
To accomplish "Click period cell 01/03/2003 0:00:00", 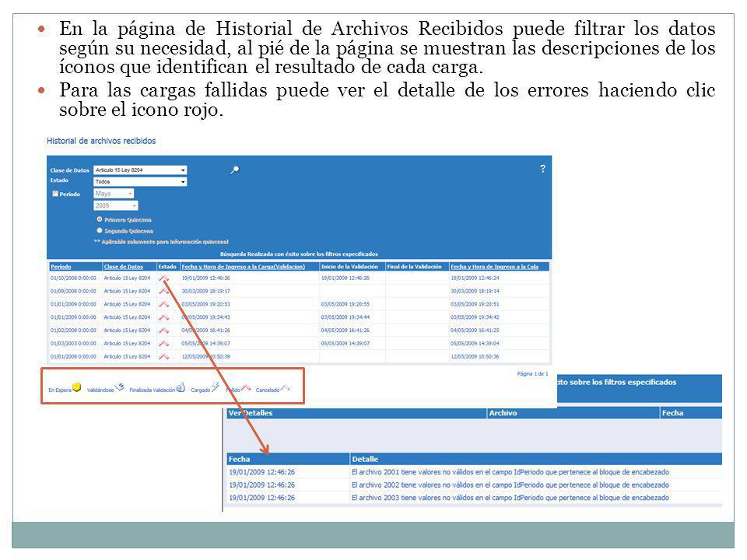I will [73, 343].
